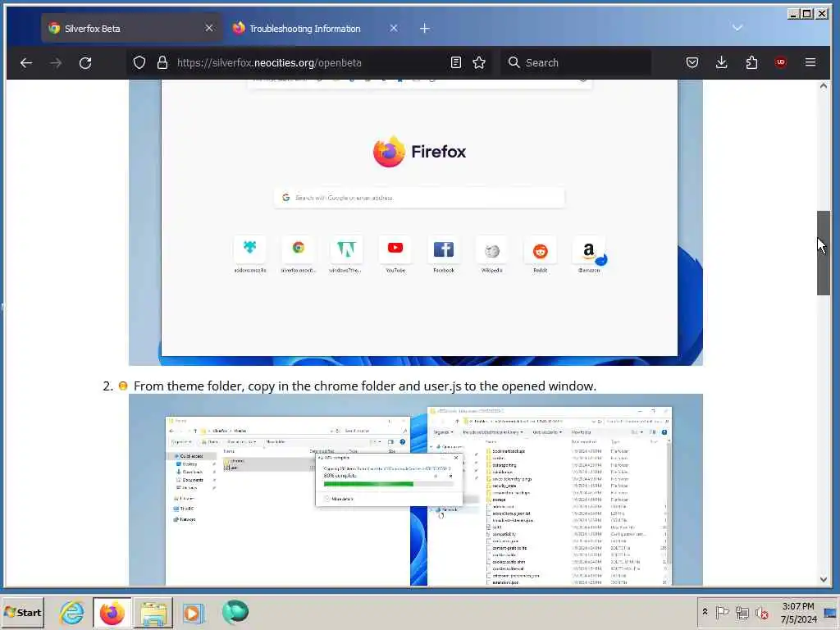Screen dimensions: 840x630
Task: Open the clock showing 3:07 PM
Action: (798, 612)
